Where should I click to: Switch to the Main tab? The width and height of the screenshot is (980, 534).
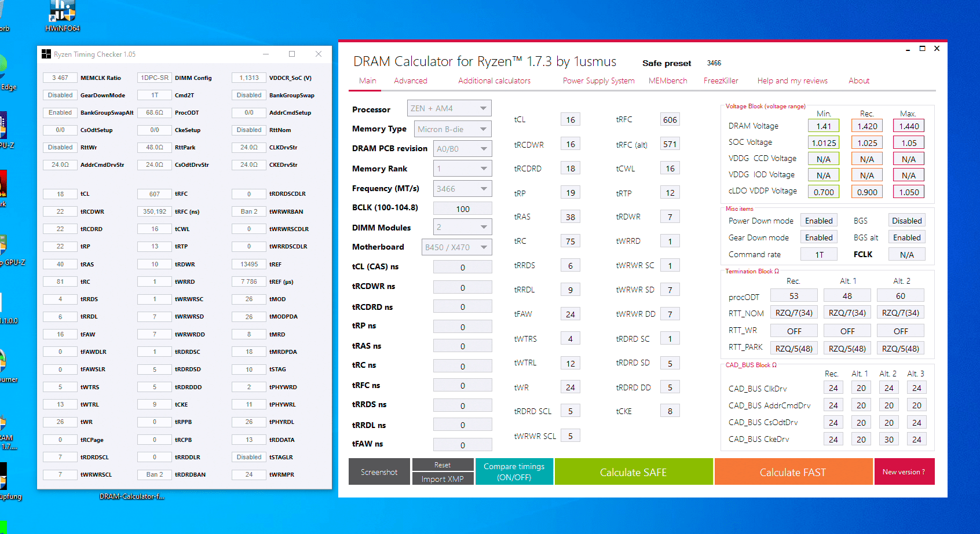pyautogui.click(x=368, y=81)
